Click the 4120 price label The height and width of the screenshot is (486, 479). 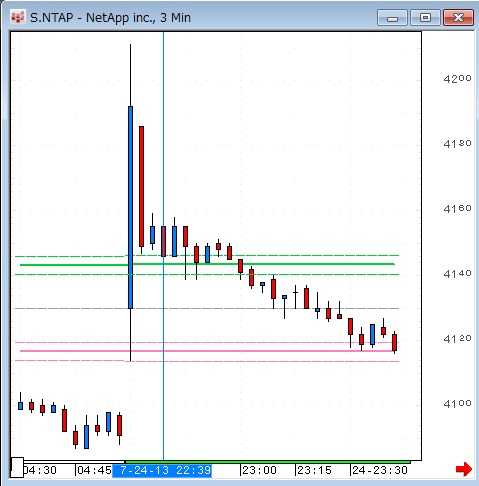pyautogui.click(x=457, y=339)
